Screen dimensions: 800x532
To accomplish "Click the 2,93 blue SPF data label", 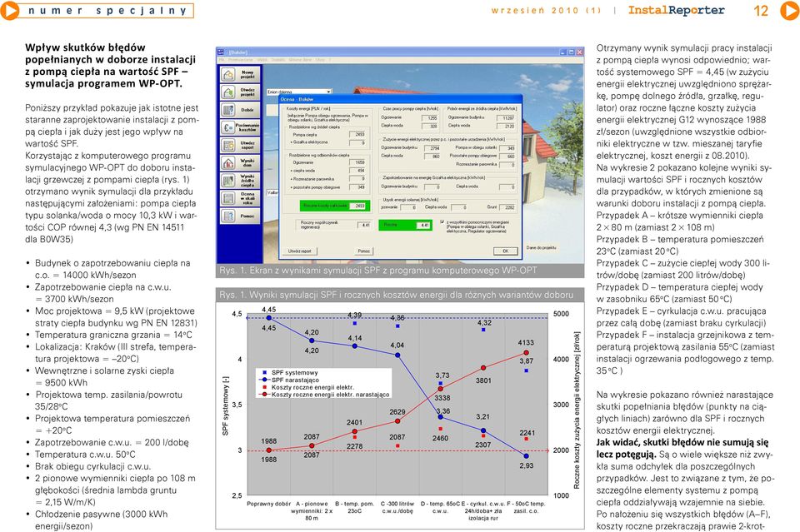I will tap(526, 465).
